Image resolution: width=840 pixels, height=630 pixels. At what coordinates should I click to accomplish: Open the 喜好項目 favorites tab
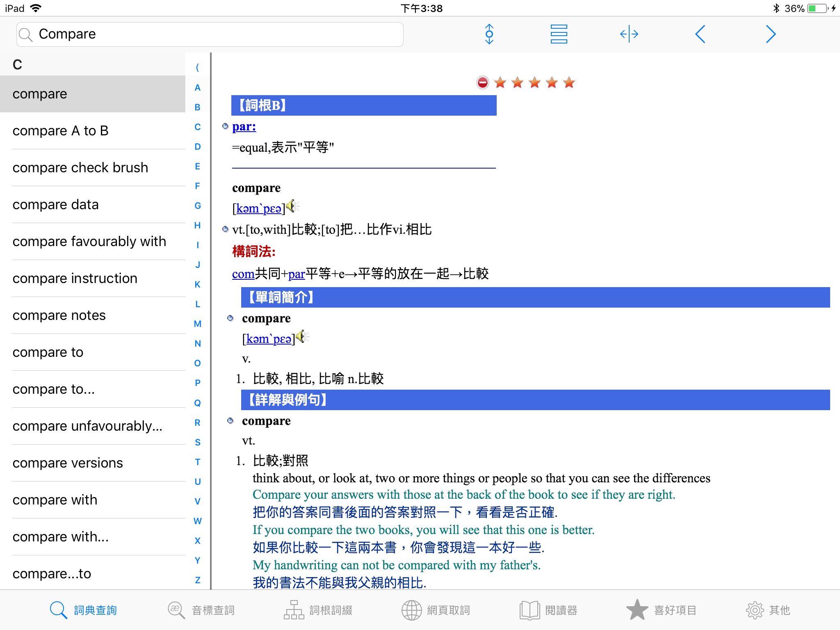[661, 610]
